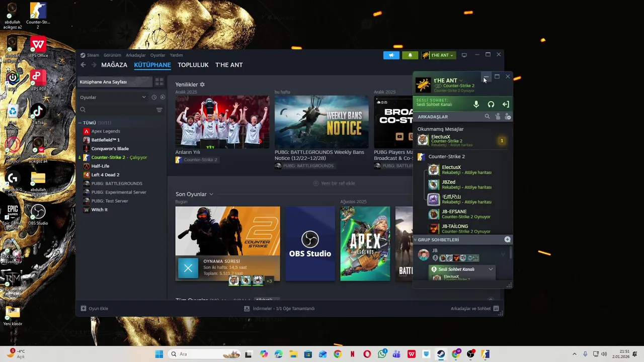Open TikTok desktop shortcut
Viewport: 644px width, 362px height.
point(38,114)
